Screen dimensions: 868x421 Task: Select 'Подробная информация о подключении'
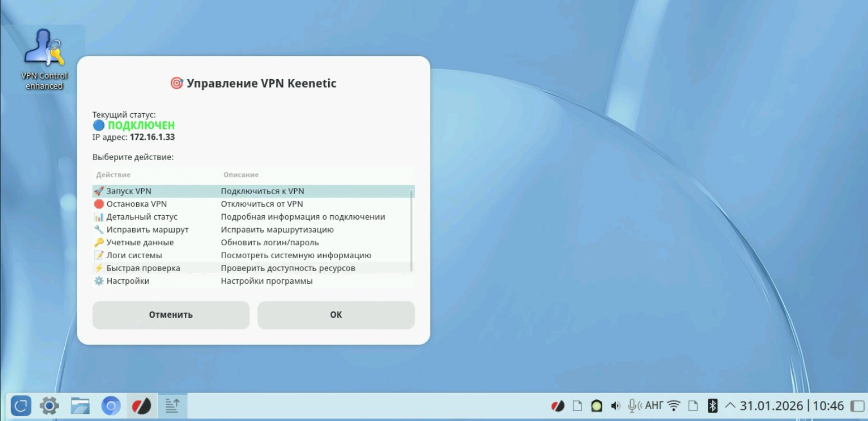303,217
